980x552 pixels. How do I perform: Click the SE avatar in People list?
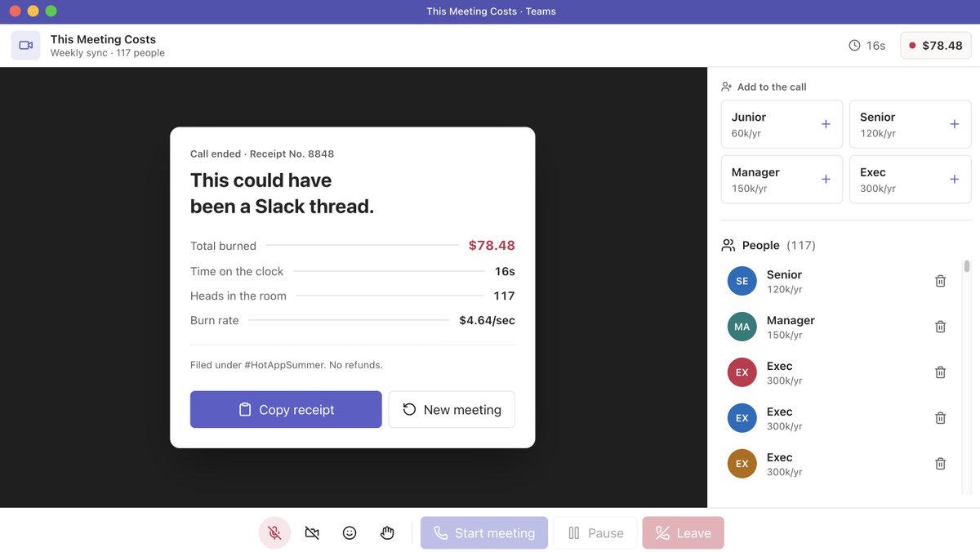(x=742, y=281)
